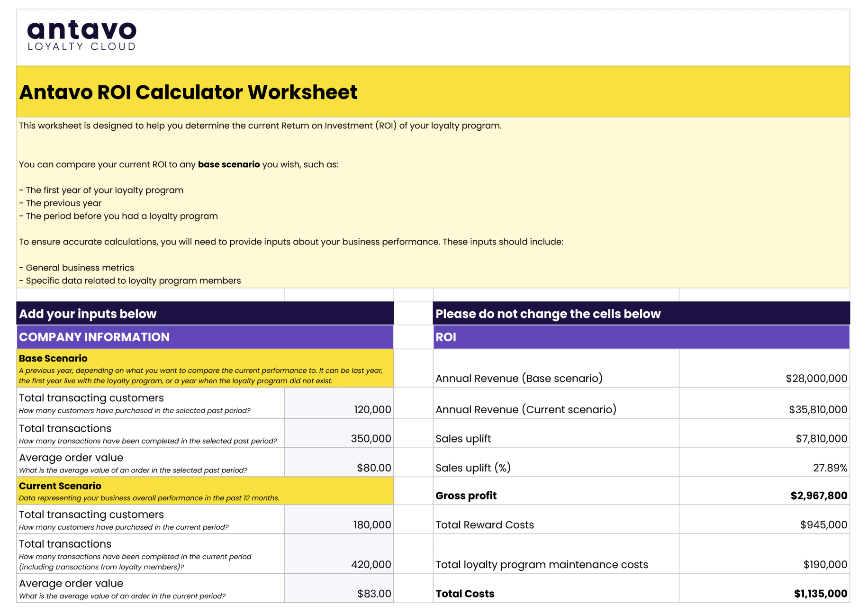Screen dimensions: 868x614
Task: Select the 27.89% uplift cell
Action: point(764,462)
